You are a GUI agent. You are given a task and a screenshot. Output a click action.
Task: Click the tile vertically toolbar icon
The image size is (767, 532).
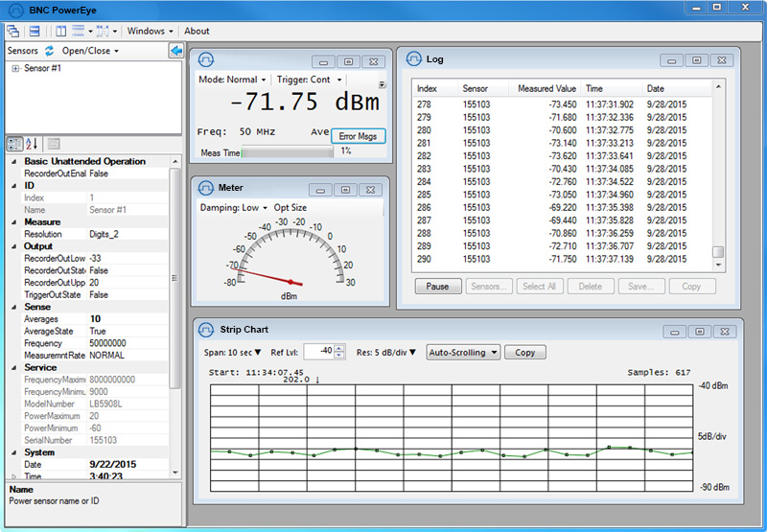coord(60,32)
